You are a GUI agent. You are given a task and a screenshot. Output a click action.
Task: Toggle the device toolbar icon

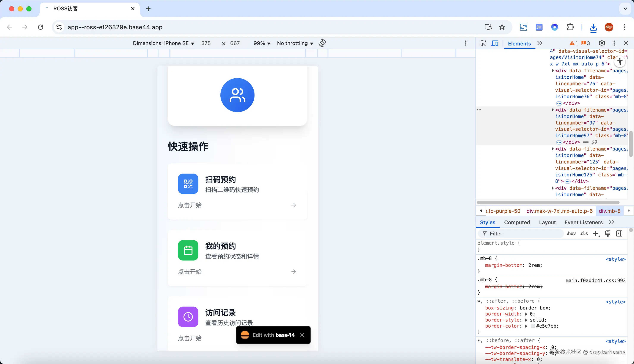click(x=495, y=43)
